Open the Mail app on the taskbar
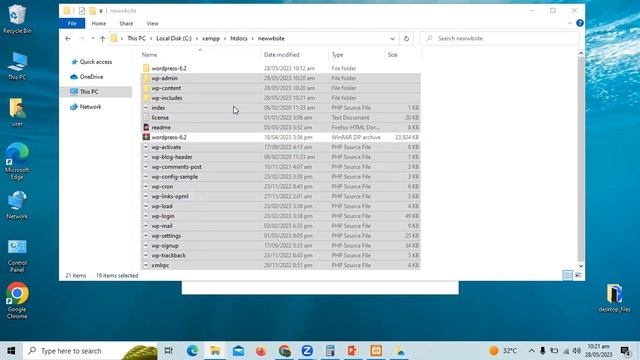Viewport: 640px width, 360px height. click(x=238, y=351)
